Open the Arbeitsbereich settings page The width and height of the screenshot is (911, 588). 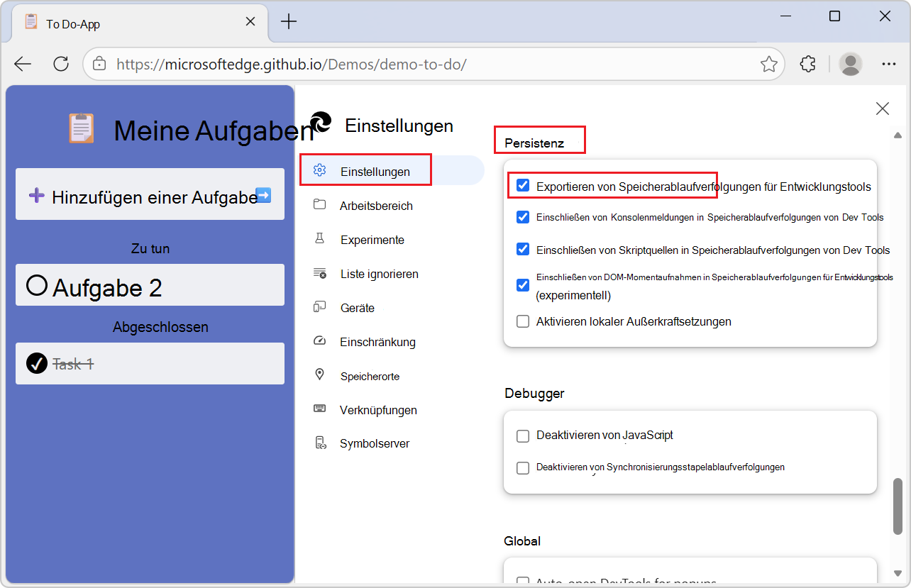pyautogui.click(x=375, y=206)
